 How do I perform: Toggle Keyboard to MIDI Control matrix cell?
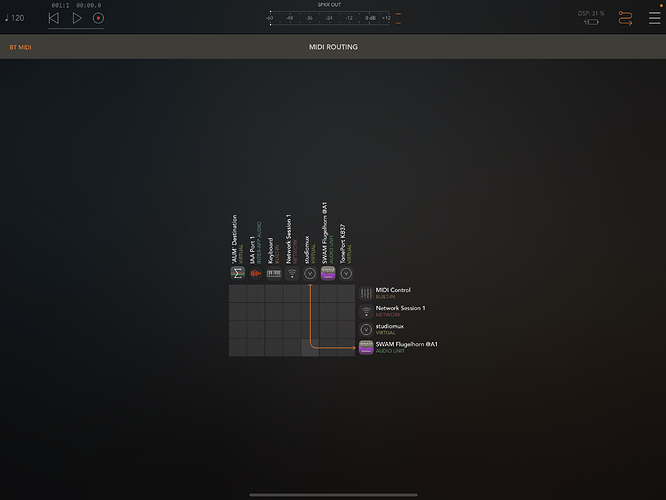273,294
